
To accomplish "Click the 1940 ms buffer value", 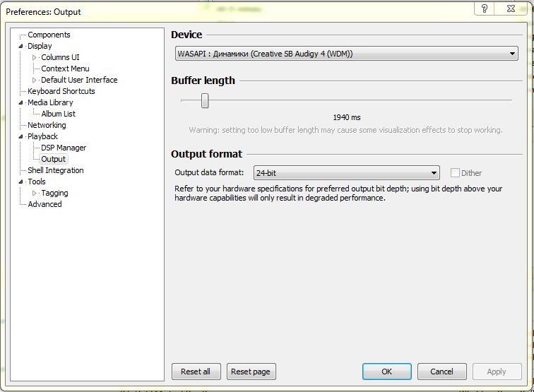I will [x=347, y=117].
